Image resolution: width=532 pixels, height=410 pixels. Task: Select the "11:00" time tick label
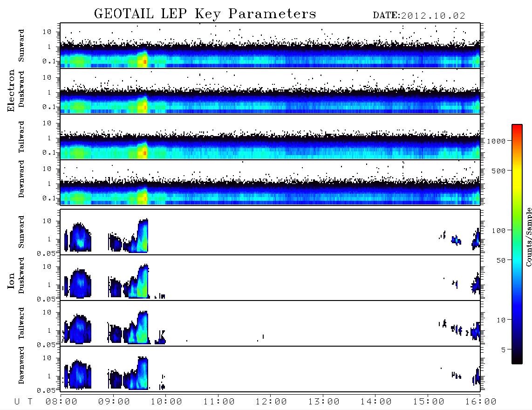219,402
